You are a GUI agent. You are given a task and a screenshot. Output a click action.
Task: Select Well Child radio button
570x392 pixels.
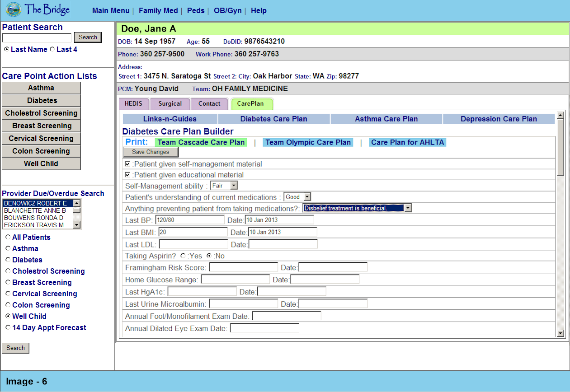pyautogui.click(x=8, y=316)
